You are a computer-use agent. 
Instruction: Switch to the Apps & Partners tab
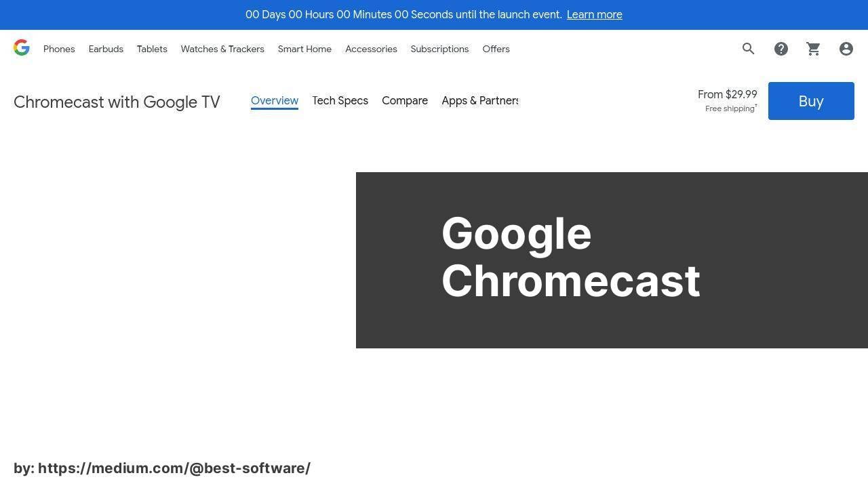click(x=480, y=101)
